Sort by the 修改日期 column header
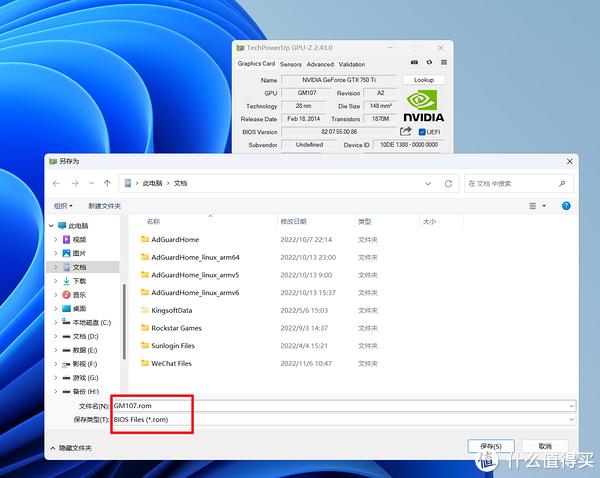Image resolution: width=600 pixels, height=478 pixels. (293, 221)
